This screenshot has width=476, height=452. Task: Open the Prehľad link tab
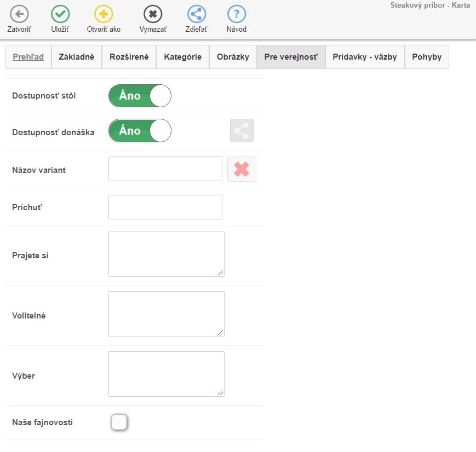tap(28, 57)
